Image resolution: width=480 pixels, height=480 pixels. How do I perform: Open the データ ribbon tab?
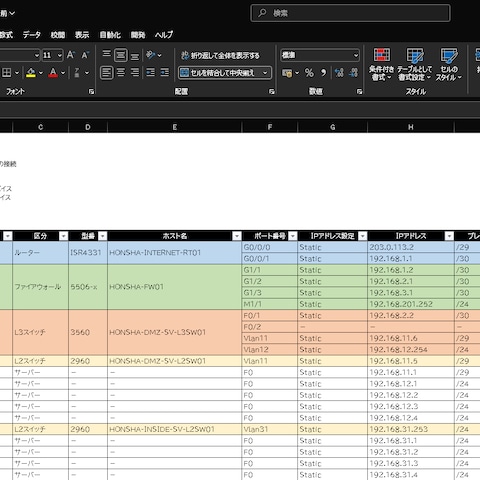click(x=32, y=35)
